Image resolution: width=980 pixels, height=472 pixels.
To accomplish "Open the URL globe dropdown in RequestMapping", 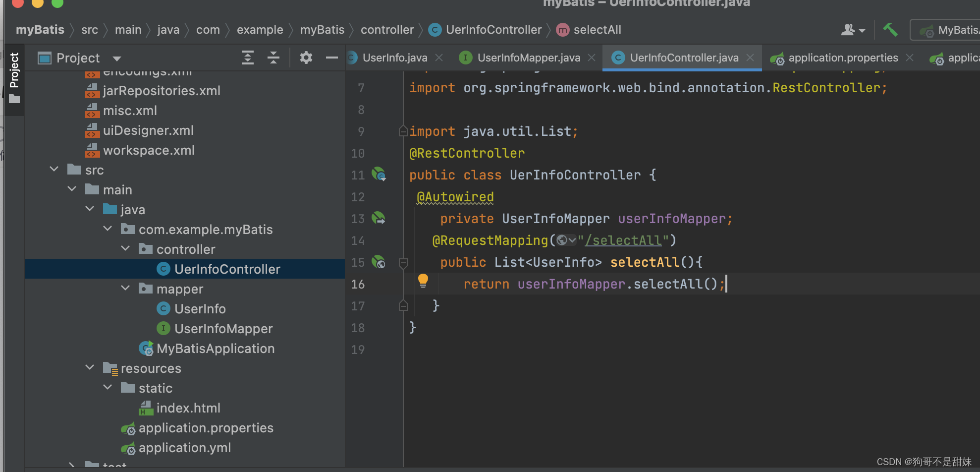I will [x=566, y=240].
